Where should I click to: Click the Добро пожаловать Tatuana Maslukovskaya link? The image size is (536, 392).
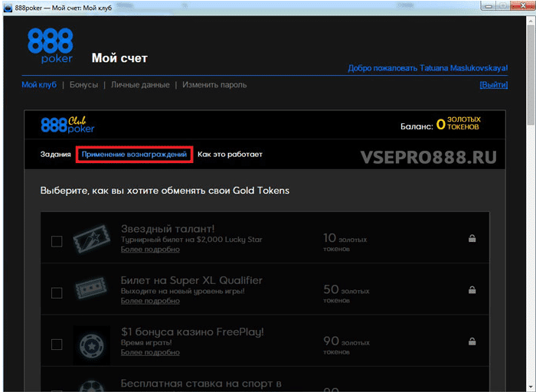click(x=428, y=68)
